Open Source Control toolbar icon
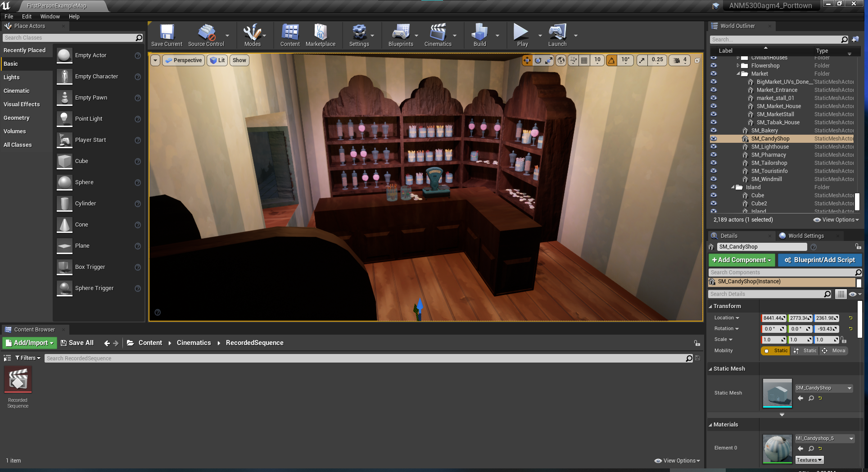Screen dimensions: 868x472 pos(206,35)
